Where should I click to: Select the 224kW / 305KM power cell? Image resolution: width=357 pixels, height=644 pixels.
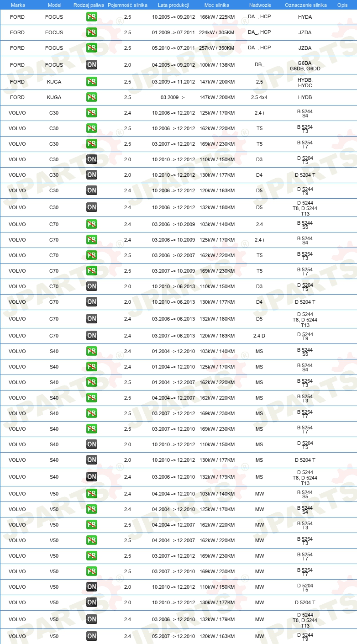click(217, 32)
